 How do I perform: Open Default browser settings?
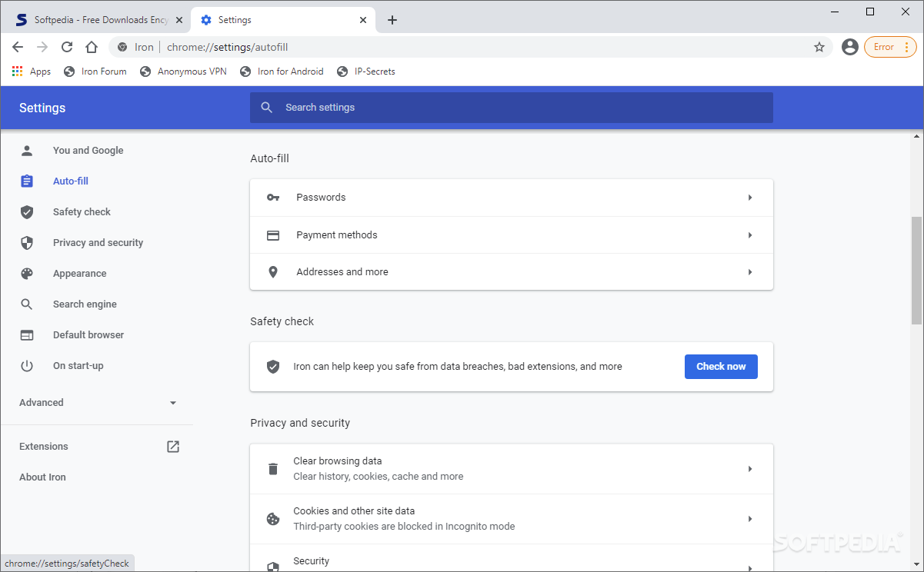click(88, 335)
